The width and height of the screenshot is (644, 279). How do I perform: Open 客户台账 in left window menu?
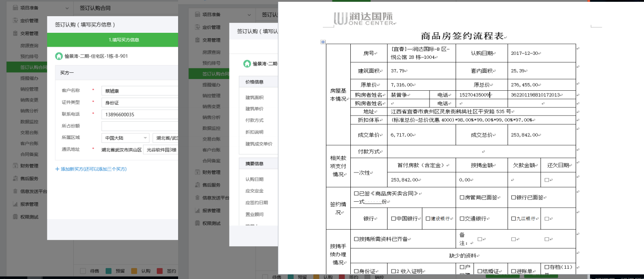(x=29, y=143)
